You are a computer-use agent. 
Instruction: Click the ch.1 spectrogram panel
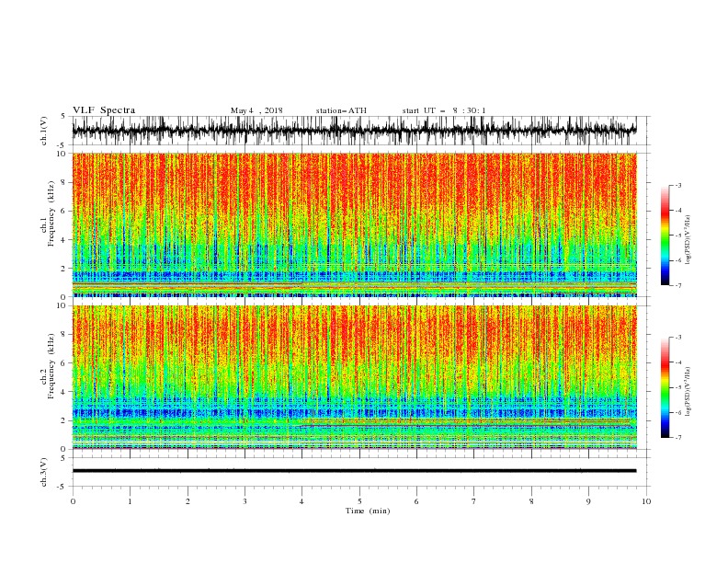[354, 224]
